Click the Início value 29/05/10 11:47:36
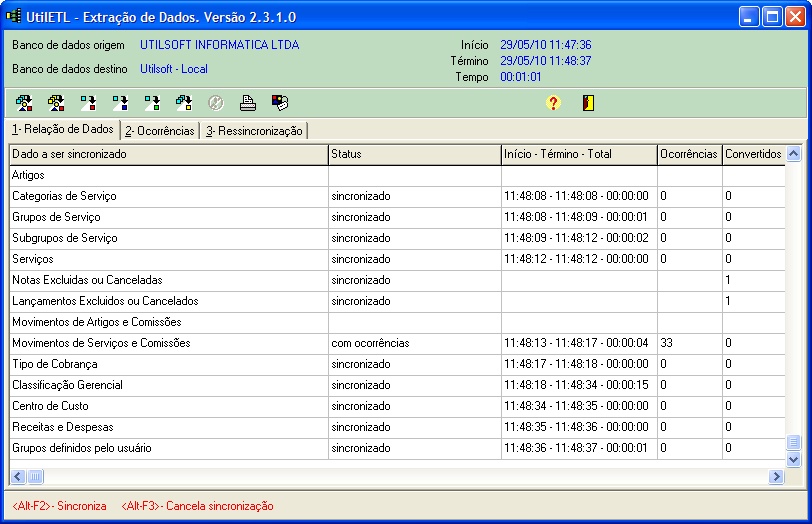Screen dimensions: 812x524 pyautogui.click(x=546, y=45)
